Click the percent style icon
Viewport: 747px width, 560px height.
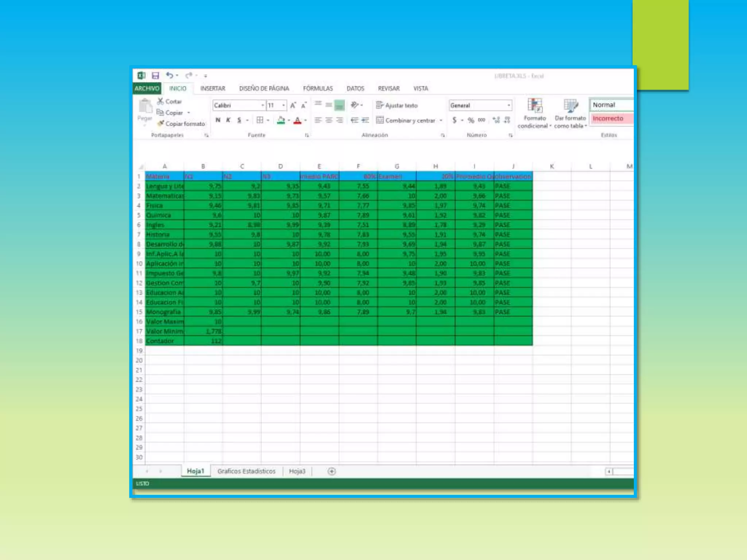tap(471, 120)
